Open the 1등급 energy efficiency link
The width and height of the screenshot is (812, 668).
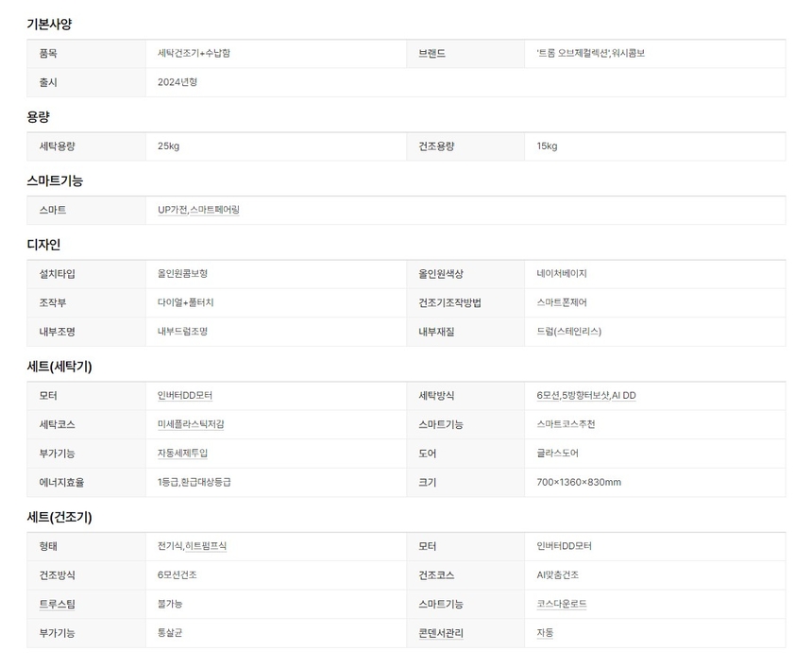coord(167,482)
